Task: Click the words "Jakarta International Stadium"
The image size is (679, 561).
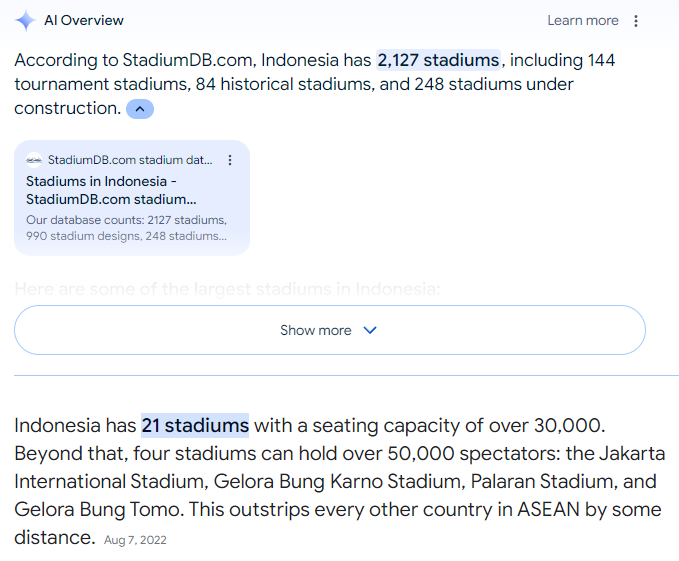Action: click(x=99, y=482)
